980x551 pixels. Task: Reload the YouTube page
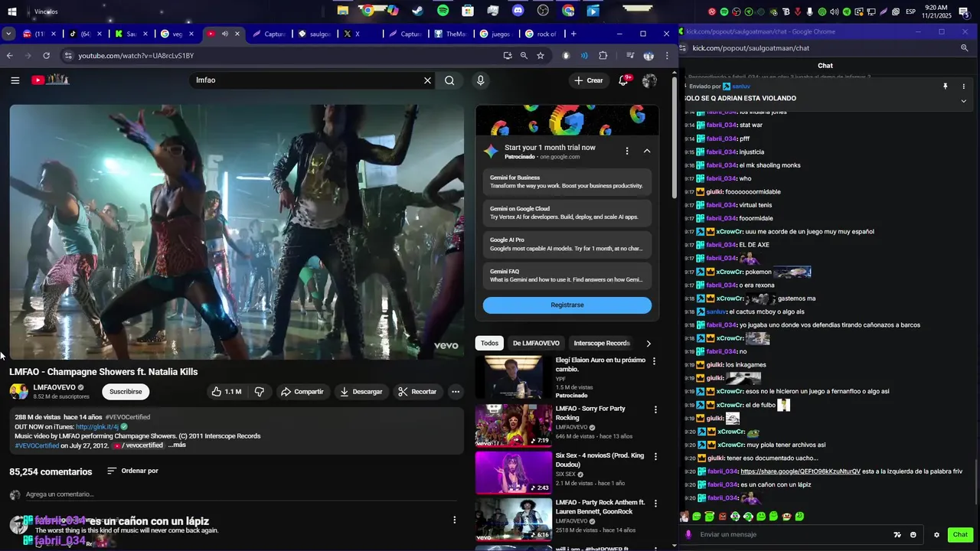pos(47,56)
